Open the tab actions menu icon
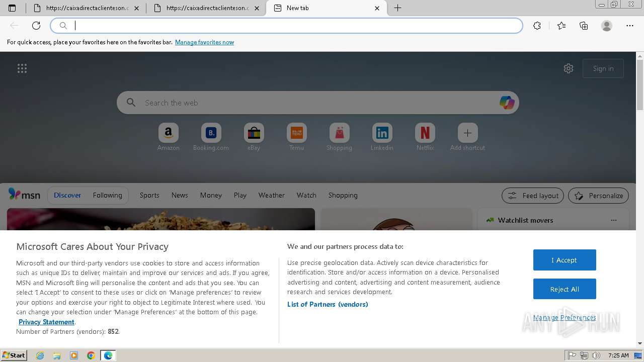This screenshot has width=644, height=362. pos(12,8)
